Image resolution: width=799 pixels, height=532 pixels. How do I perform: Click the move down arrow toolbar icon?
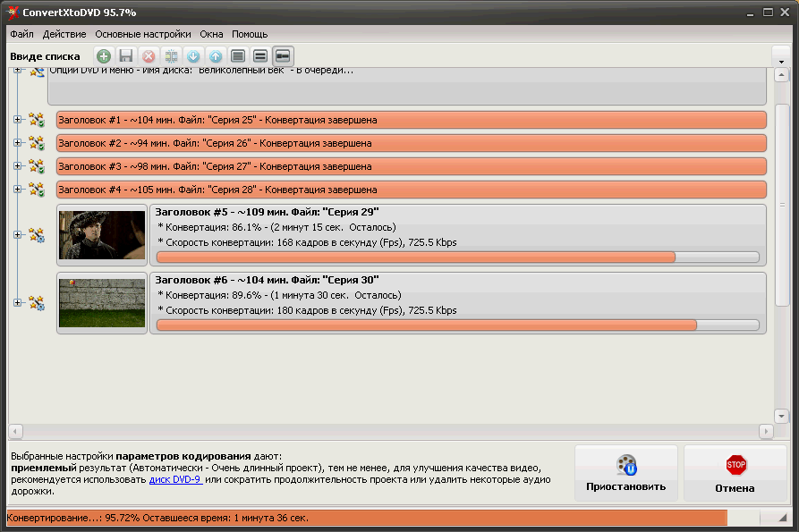click(193, 56)
